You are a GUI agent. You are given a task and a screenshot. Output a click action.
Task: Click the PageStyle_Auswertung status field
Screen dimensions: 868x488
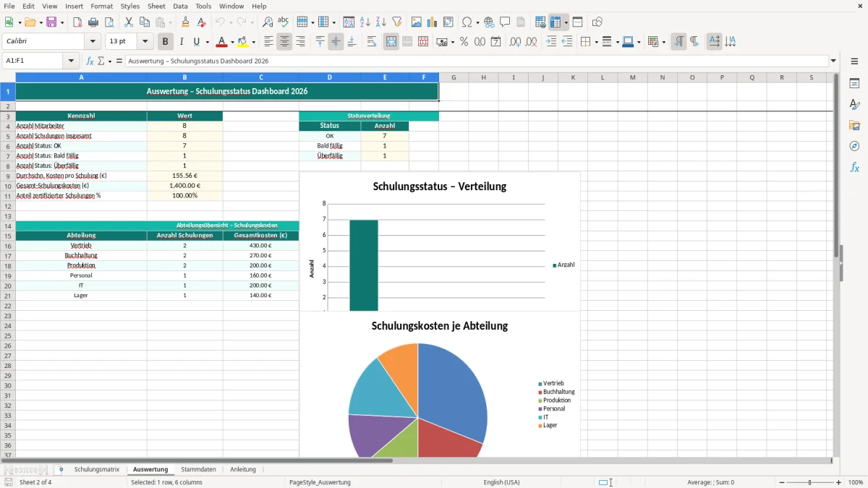320,482
